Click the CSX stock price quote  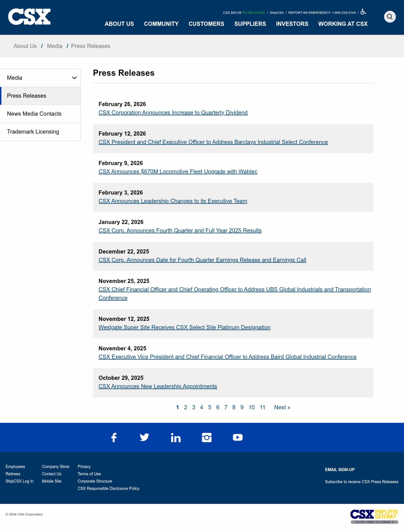click(x=244, y=13)
